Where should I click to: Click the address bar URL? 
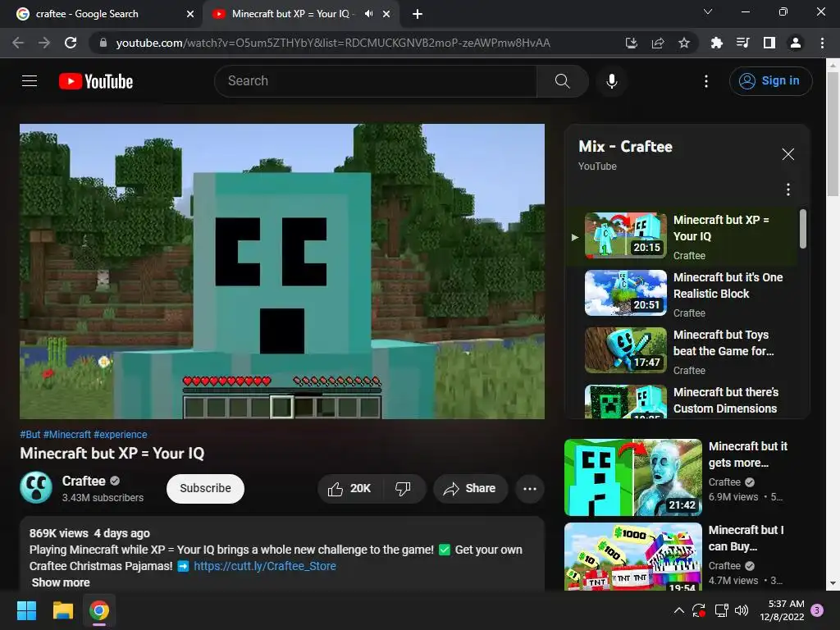click(333, 43)
